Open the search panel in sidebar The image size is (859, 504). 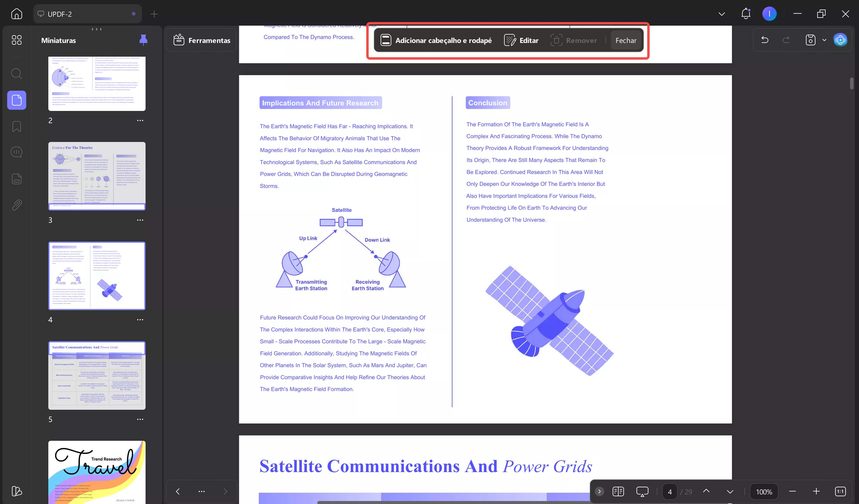pos(16,73)
